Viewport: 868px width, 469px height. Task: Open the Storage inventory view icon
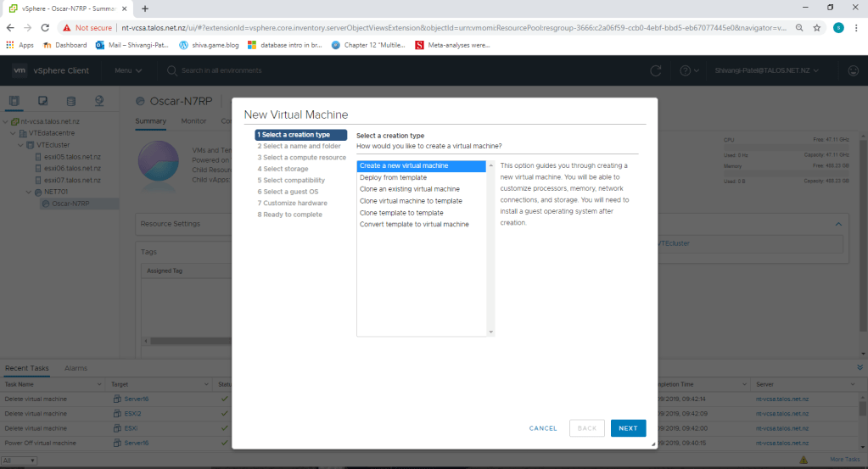click(x=70, y=102)
